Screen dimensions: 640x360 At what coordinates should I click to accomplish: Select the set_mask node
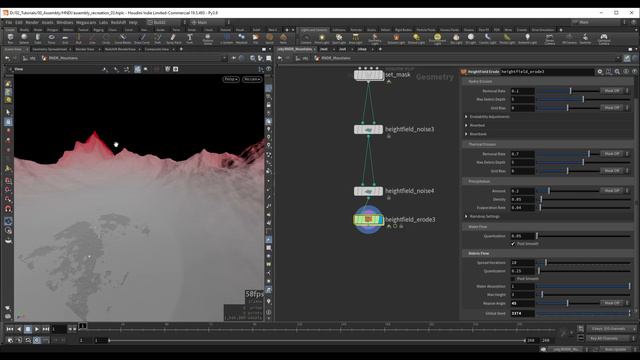[x=369, y=75]
